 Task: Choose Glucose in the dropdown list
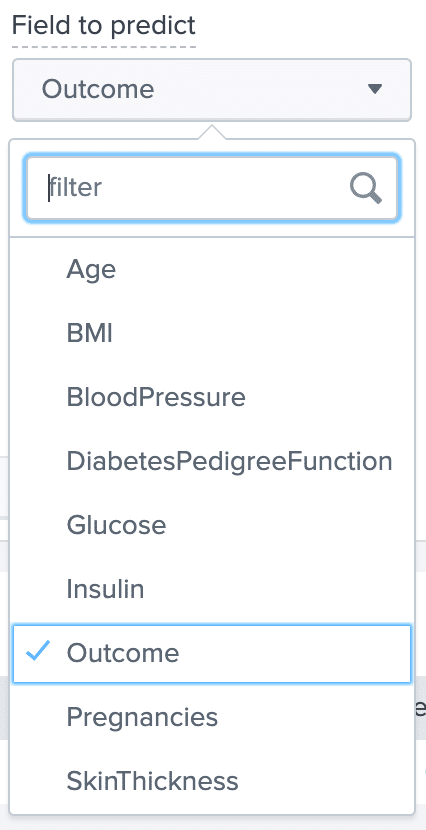pos(212,525)
